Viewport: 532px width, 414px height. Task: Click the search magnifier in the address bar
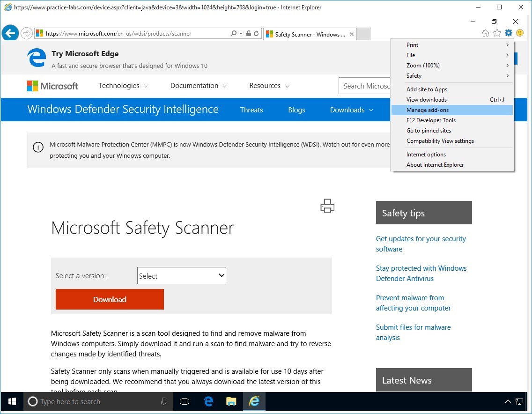233,33
